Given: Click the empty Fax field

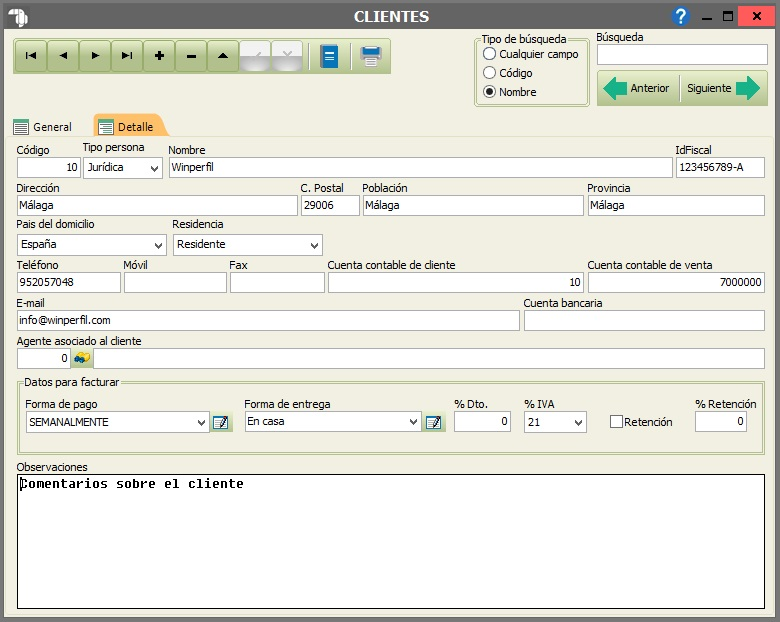Looking at the screenshot, I should (x=277, y=282).
